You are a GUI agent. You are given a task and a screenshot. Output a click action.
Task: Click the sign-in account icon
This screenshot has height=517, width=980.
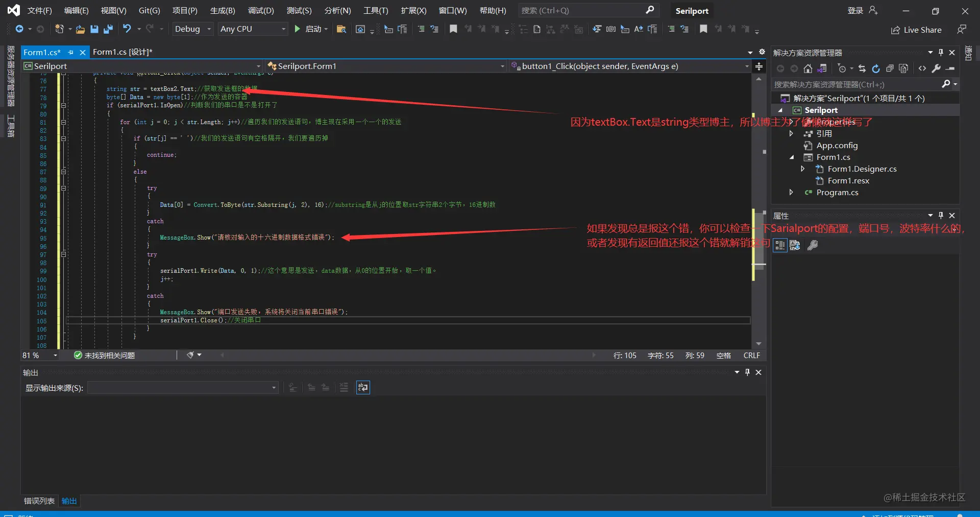coord(873,10)
